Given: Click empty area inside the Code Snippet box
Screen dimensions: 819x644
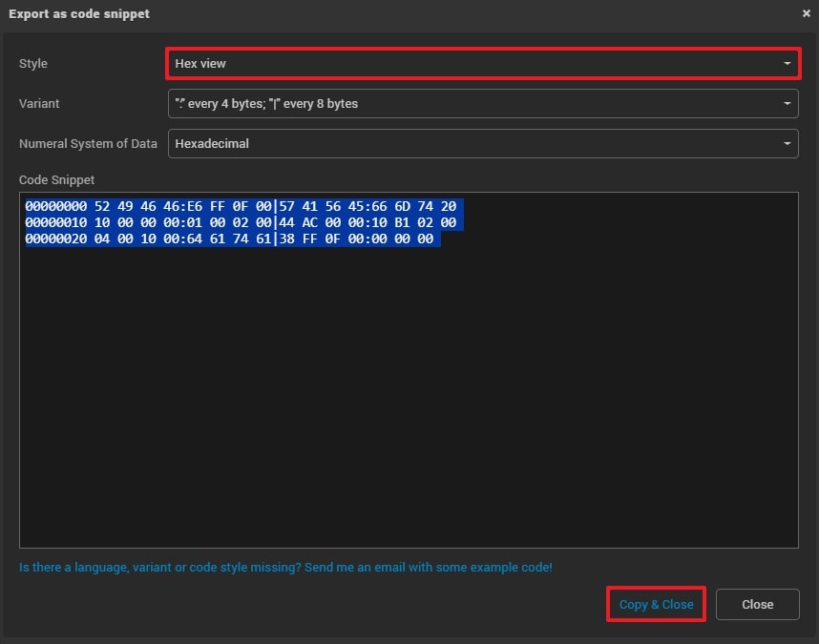Looking at the screenshot, I should pyautogui.click(x=409, y=401).
